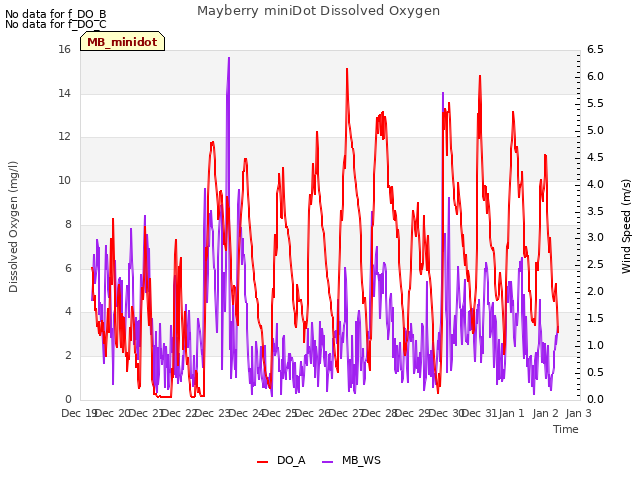This screenshot has height=480, width=640.
Task: Click the Dec 19 x-axis tick label
Action: tap(78, 413)
